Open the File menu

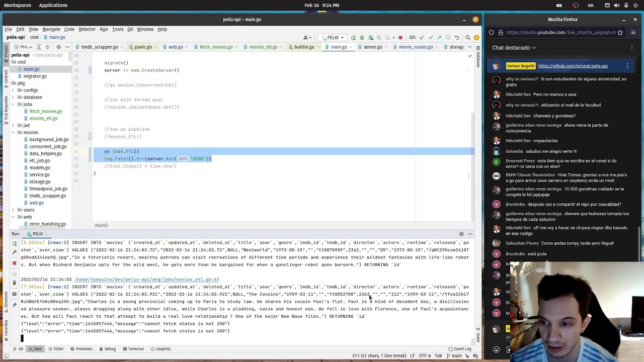[9, 29]
